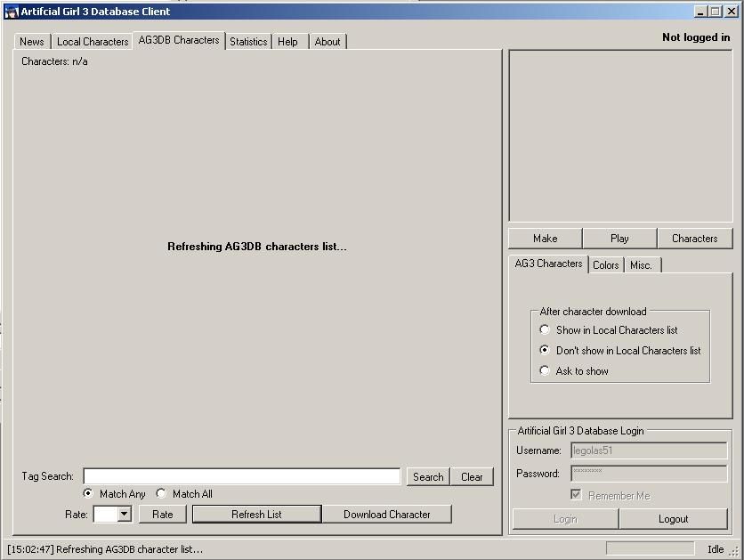744x560 pixels.
Task: Click the Clear button
Action: (x=472, y=477)
